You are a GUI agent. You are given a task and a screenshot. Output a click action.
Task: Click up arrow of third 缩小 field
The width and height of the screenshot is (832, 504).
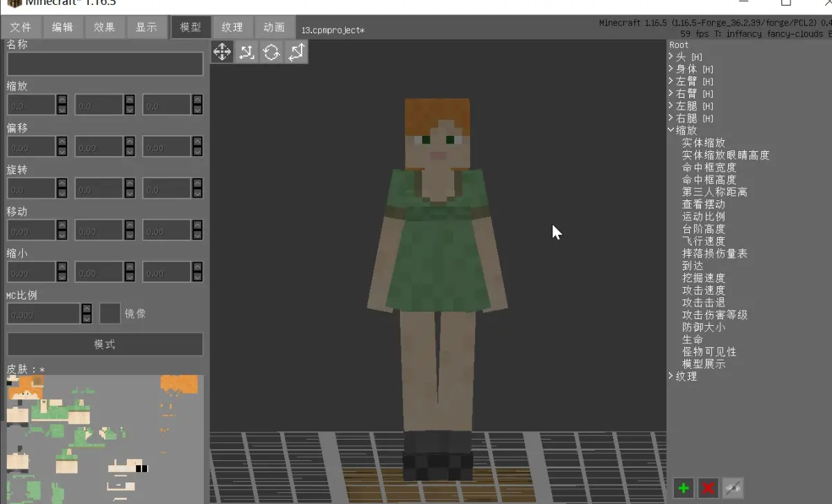pyautogui.click(x=198, y=267)
